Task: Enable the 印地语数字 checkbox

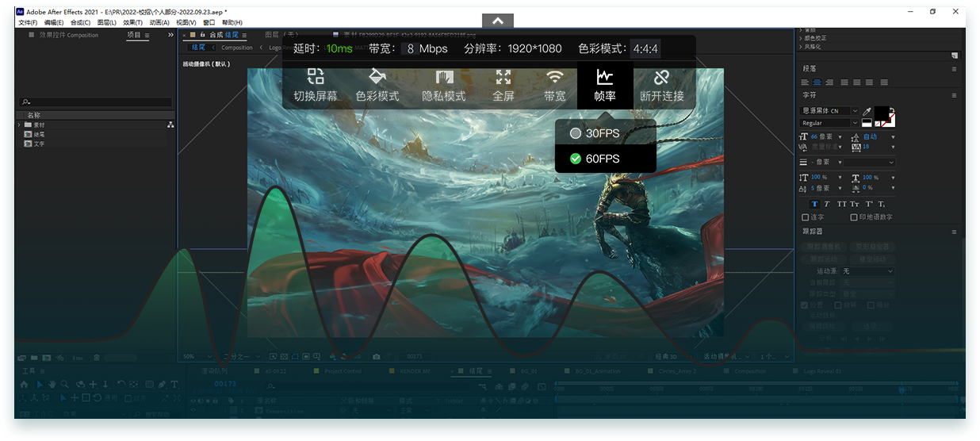Action: [853, 217]
